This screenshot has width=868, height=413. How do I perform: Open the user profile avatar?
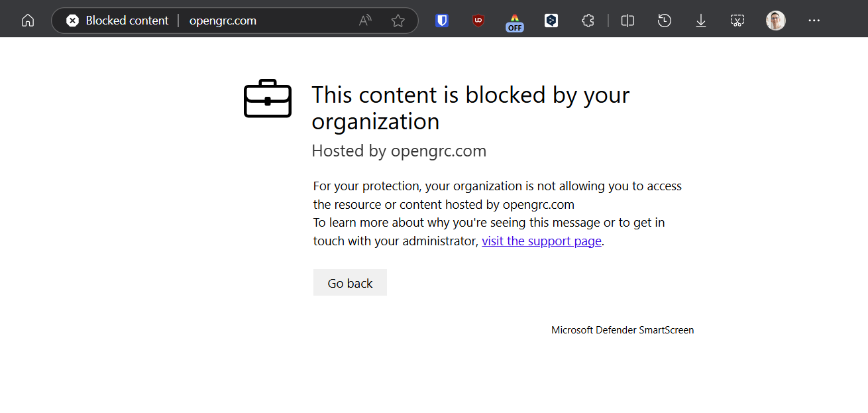[776, 21]
